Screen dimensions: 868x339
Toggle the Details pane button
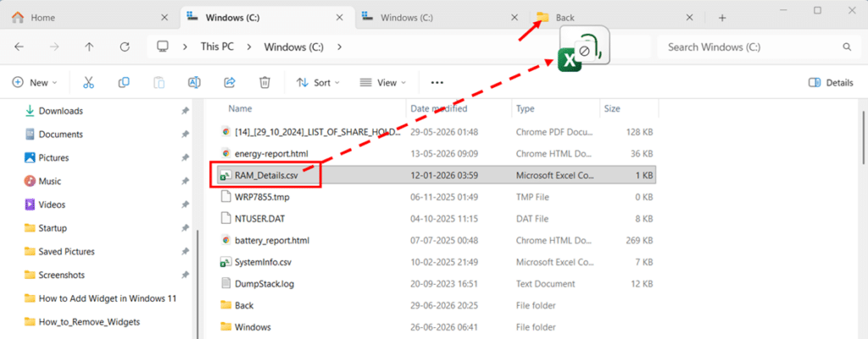[x=831, y=82]
